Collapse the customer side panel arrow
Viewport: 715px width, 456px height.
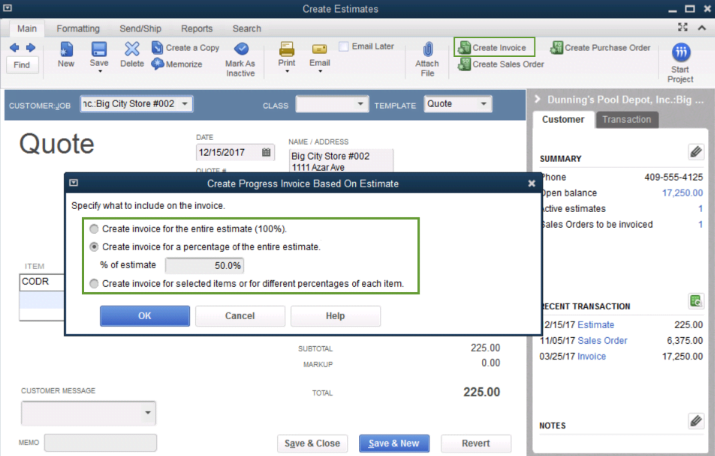click(x=537, y=99)
